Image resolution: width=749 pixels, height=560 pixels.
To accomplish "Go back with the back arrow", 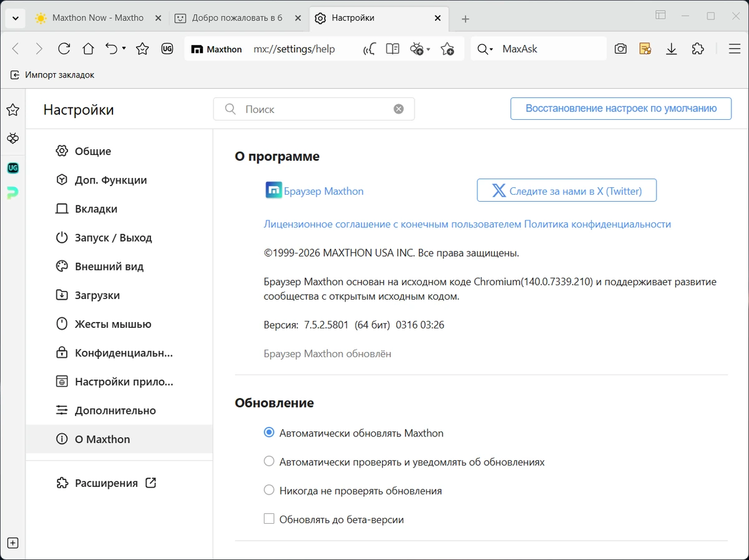I will [x=16, y=49].
